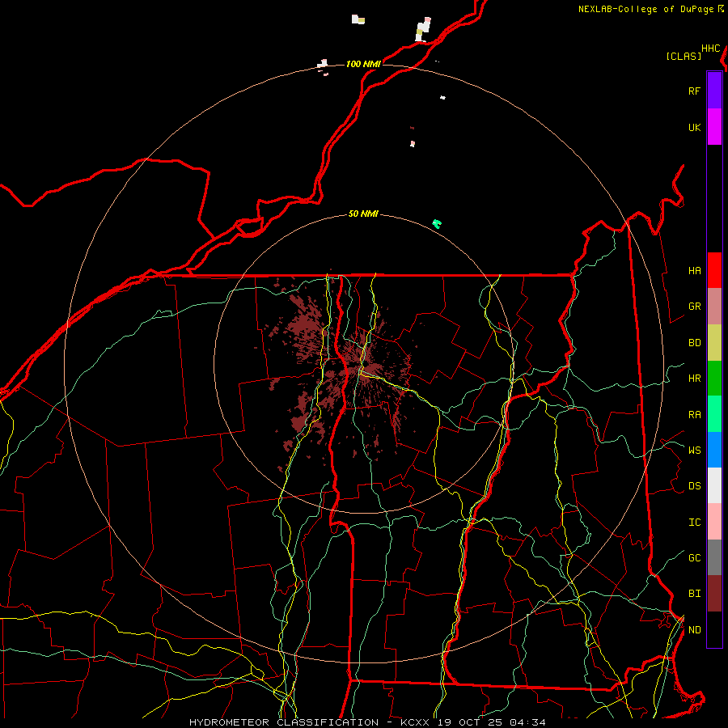Select the IC light pink legend swatch
The height and width of the screenshot is (728, 728).
pos(714,522)
